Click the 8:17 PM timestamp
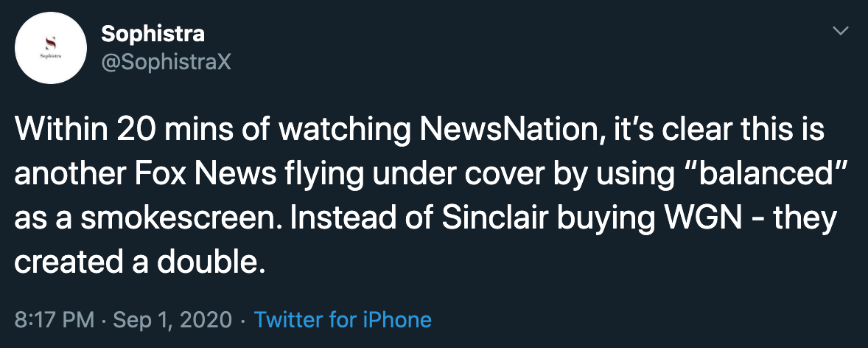The height and width of the screenshot is (348, 868). tap(54, 320)
